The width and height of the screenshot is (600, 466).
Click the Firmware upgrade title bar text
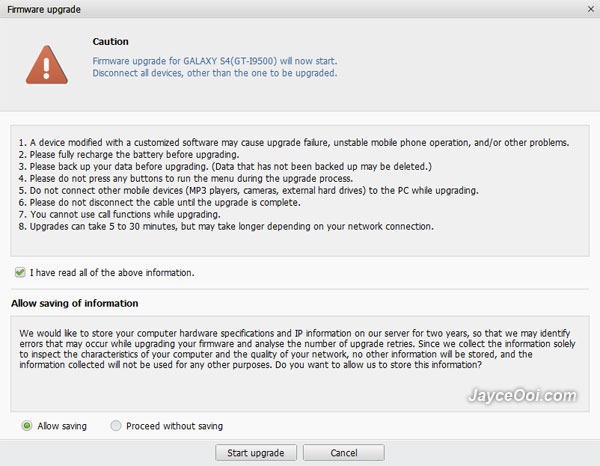tap(44, 10)
